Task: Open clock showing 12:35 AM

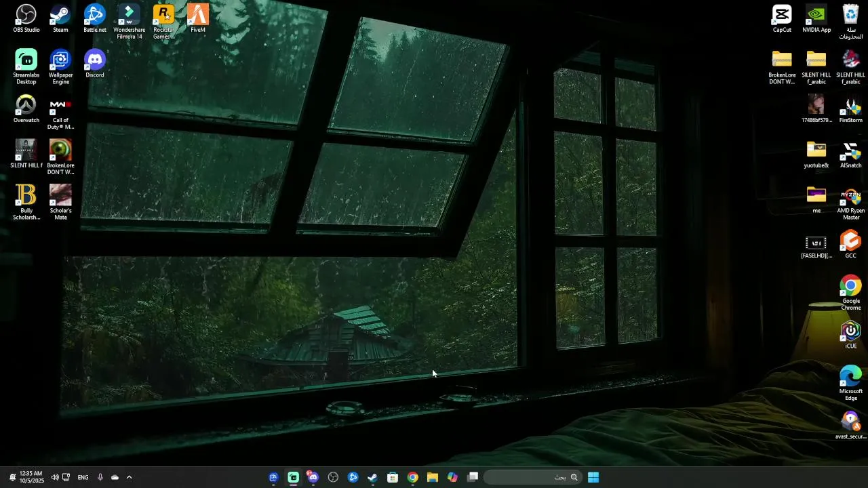Action: 31,477
